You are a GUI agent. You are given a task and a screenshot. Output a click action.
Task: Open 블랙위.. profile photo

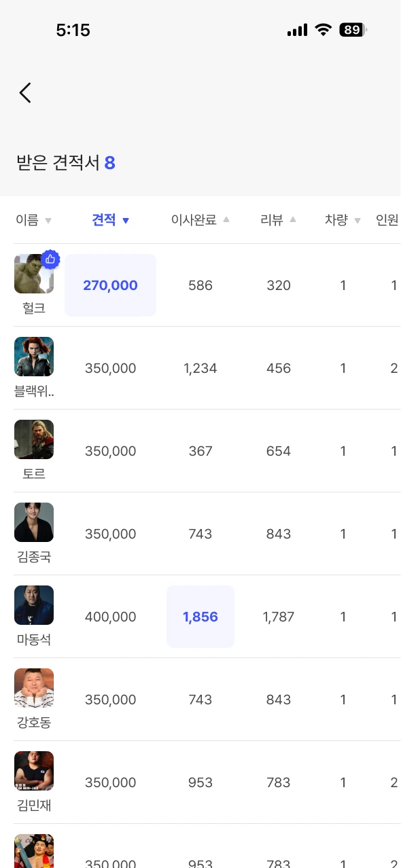34,357
